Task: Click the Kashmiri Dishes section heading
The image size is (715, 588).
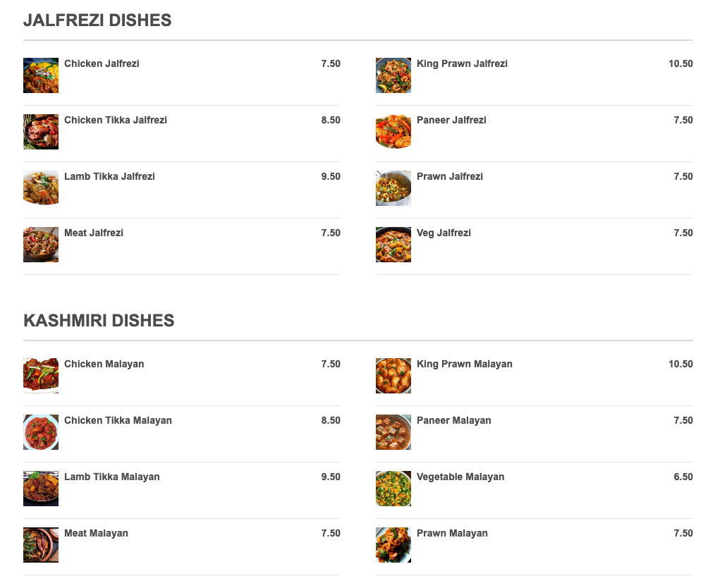Action: point(99,321)
